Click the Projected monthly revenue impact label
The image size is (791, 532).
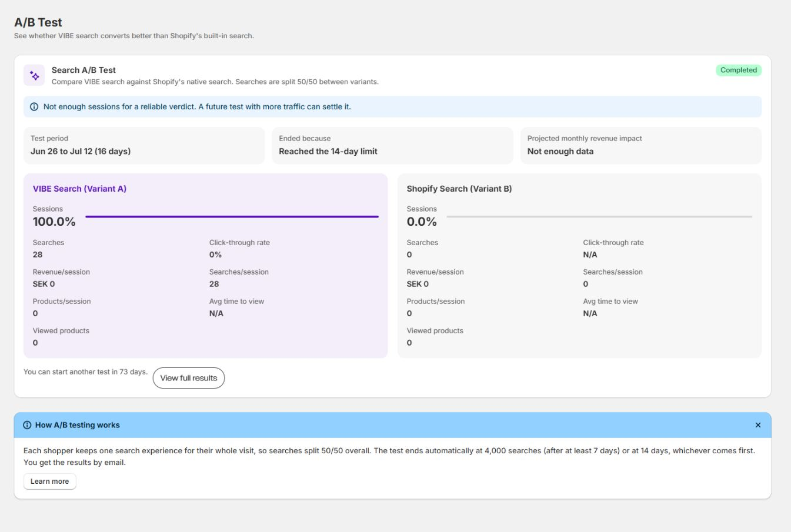click(585, 139)
